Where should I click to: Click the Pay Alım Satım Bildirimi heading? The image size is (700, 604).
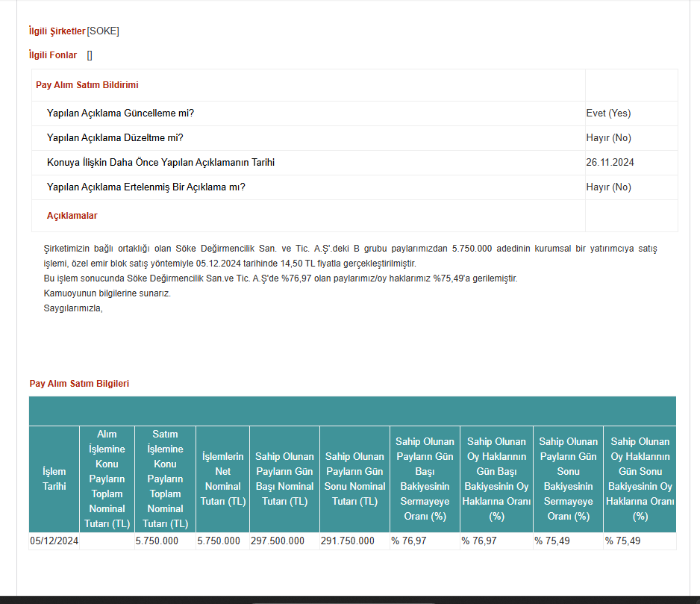click(87, 85)
